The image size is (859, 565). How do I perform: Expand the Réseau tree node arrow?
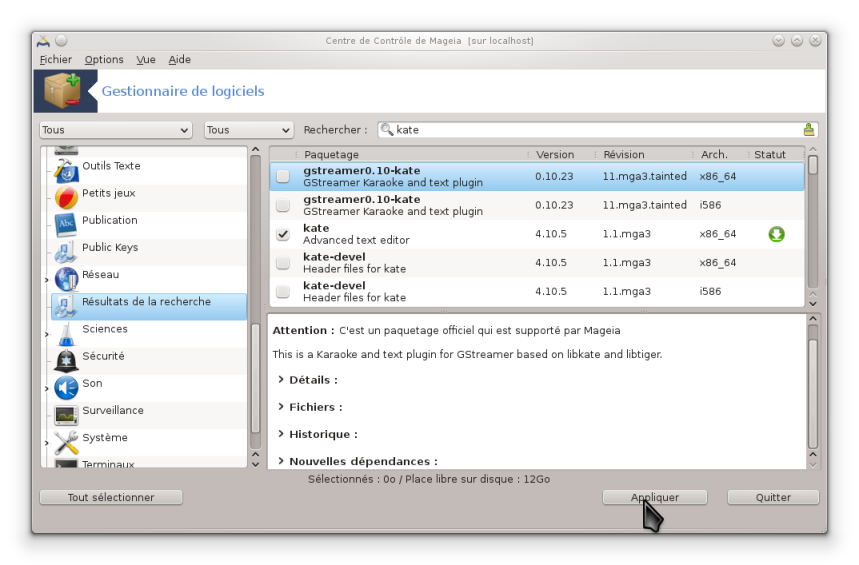pos(47,280)
